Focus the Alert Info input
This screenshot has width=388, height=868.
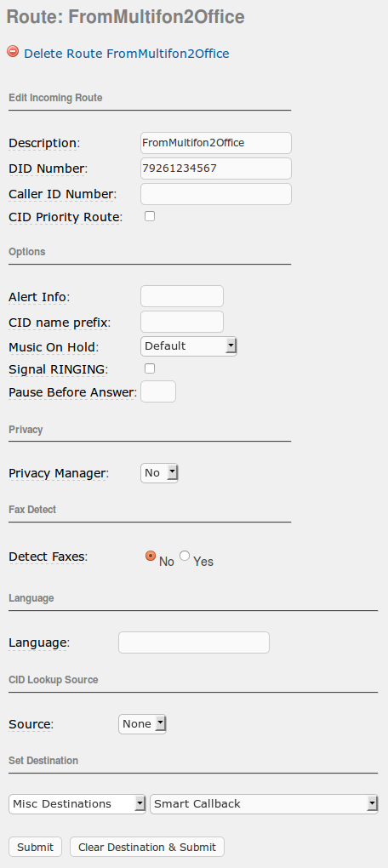182,296
